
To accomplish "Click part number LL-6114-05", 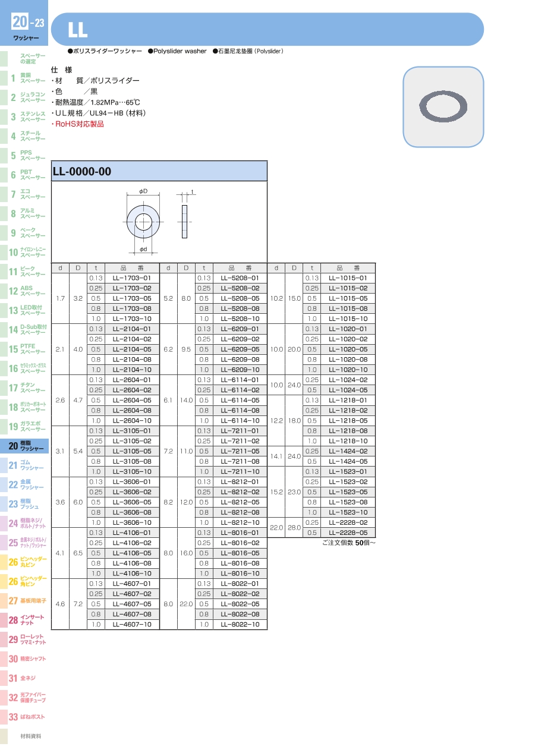I will (240, 400).
